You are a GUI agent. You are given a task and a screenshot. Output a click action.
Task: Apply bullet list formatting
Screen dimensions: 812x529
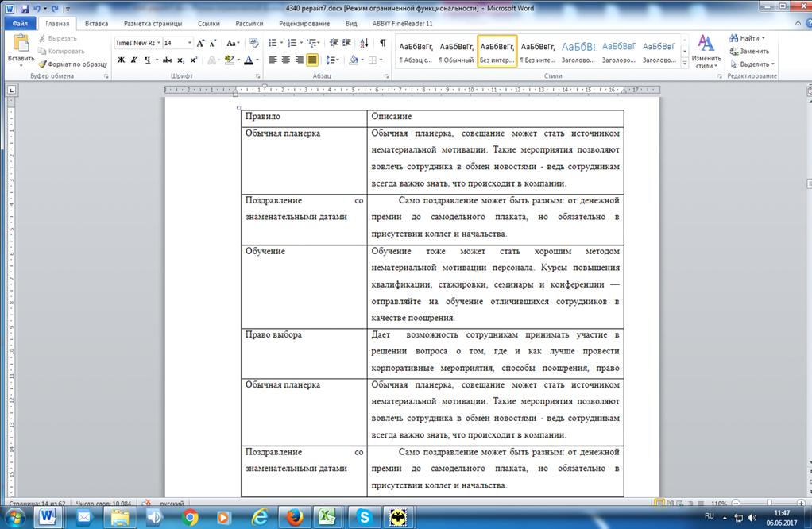coord(272,43)
